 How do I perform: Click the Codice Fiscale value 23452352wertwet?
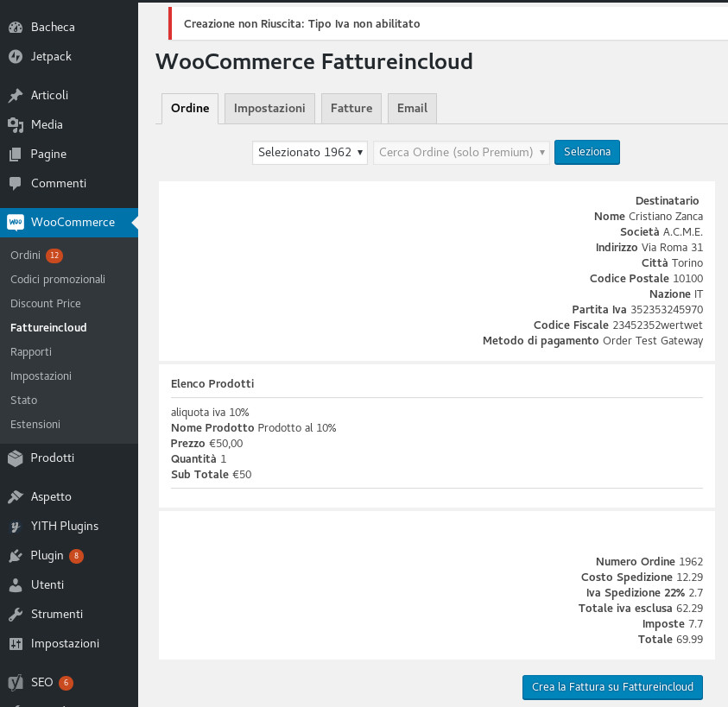657,325
